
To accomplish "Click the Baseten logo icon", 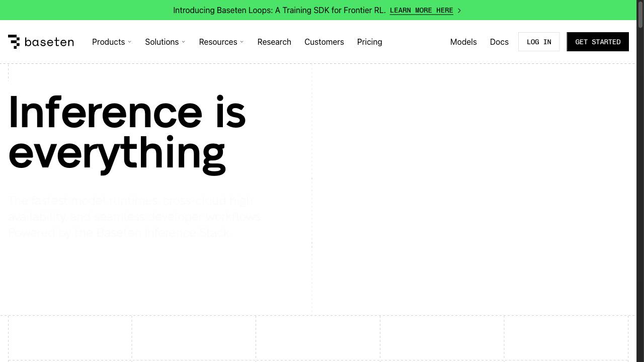I will point(14,42).
